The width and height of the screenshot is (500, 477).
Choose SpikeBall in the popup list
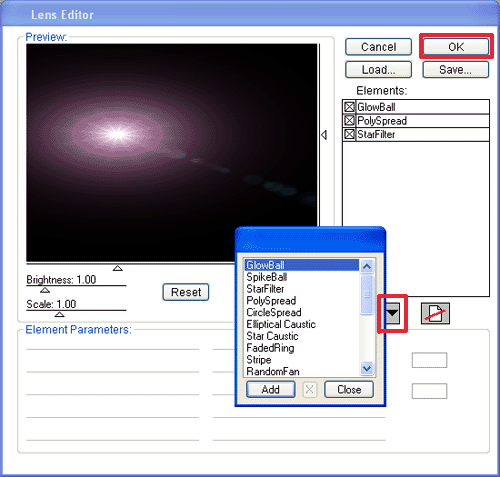click(x=302, y=277)
